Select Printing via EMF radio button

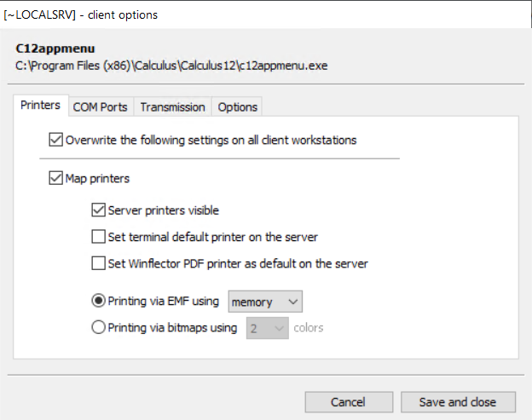[x=99, y=301]
